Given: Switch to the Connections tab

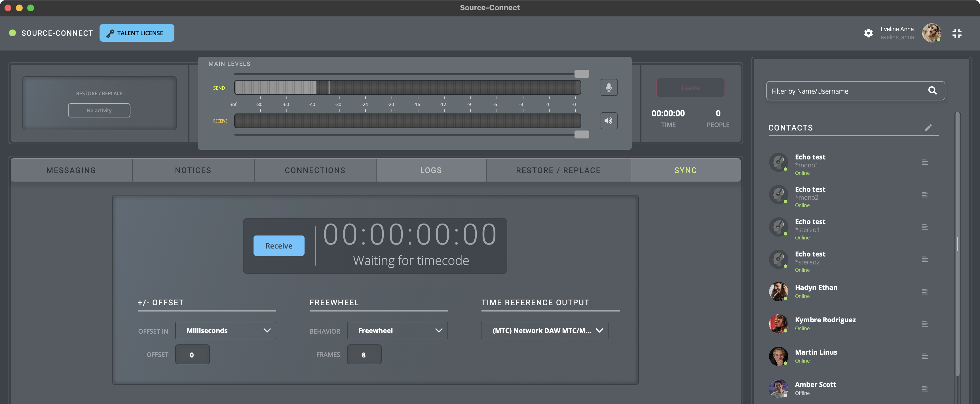Looking at the screenshot, I should click(x=315, y=170).
